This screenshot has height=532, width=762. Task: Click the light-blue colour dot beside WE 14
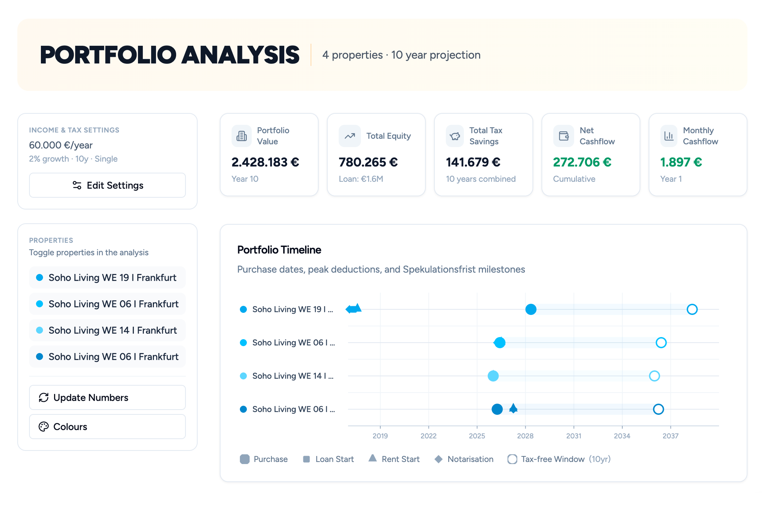(x=39, y=330)
